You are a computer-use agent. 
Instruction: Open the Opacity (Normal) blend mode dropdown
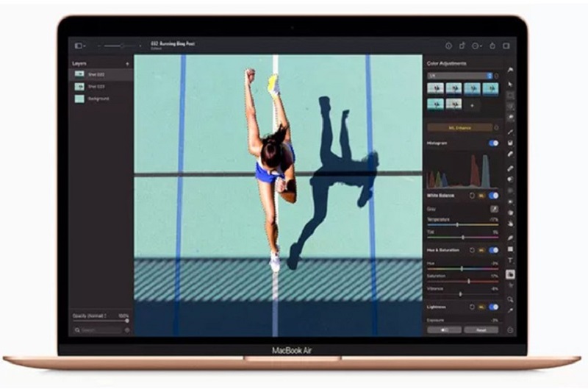[x=90, y=316]
